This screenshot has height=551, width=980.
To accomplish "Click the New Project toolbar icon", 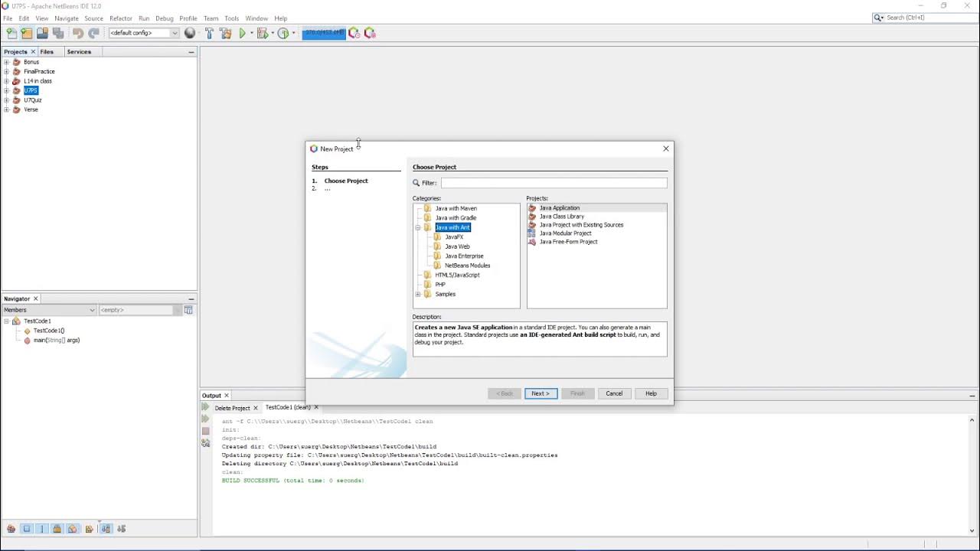I will (x=27, y=33).
